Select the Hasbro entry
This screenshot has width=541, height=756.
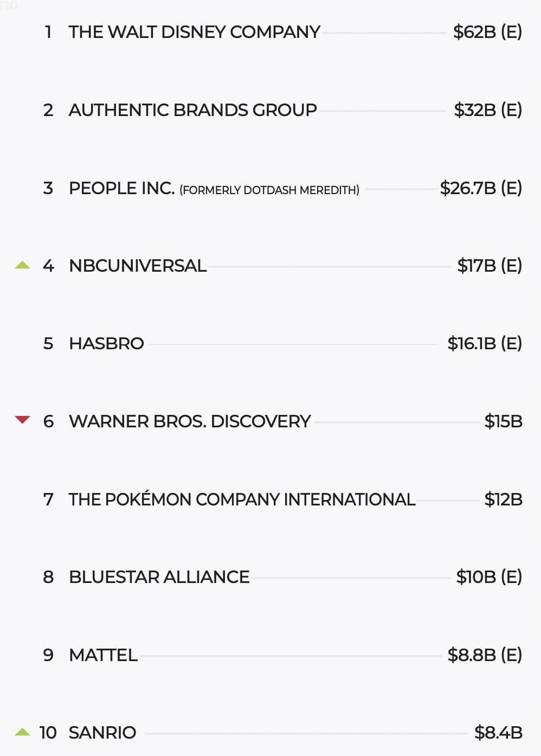click(x=106, y=343)
